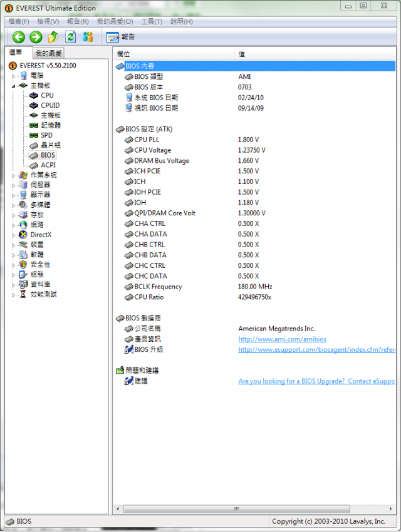Expand the 作業系統 tree node

[14, 175]
